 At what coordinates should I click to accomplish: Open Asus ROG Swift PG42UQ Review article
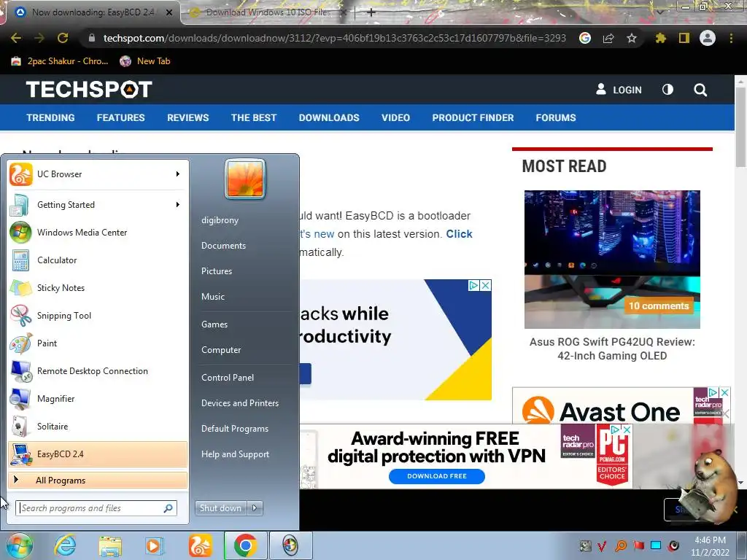coord(612,349)
